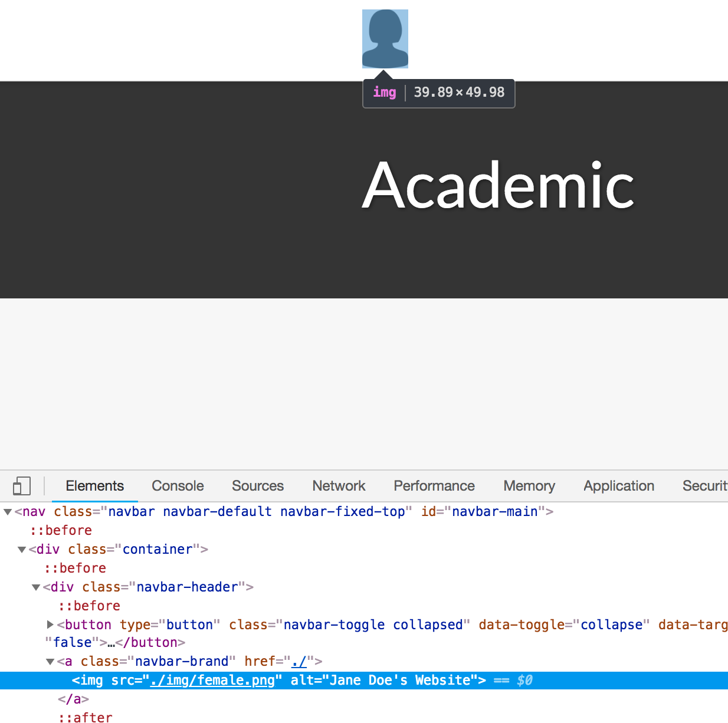Open the Performance panel
Viewport: 728px width, 723px height.
coord(434,485)
